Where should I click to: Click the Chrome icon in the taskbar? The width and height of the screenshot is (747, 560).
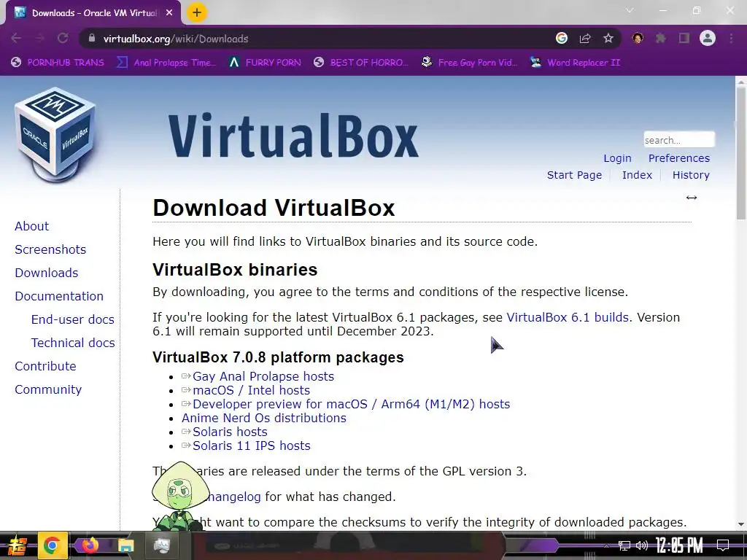coord(53,545)
